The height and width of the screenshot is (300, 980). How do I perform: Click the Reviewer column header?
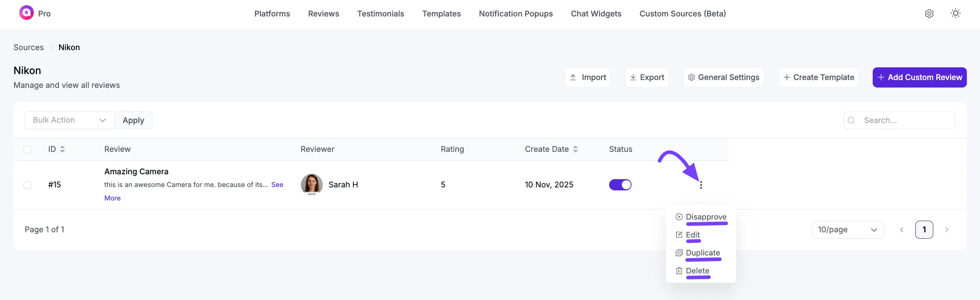click(x=317, y=149)
